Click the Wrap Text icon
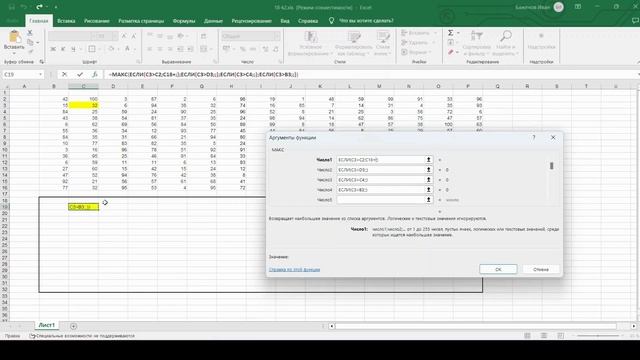The image size is (640, 360). (x=203, y=36)
